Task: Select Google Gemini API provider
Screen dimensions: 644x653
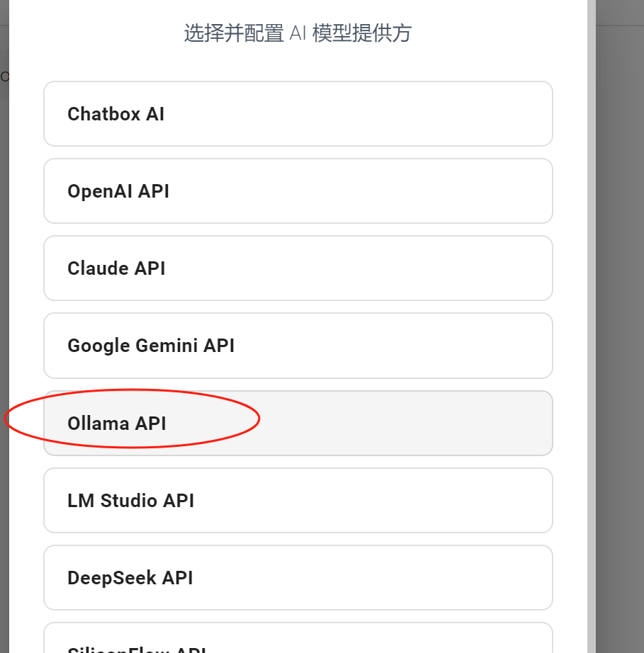Action: tap(298, 346)
